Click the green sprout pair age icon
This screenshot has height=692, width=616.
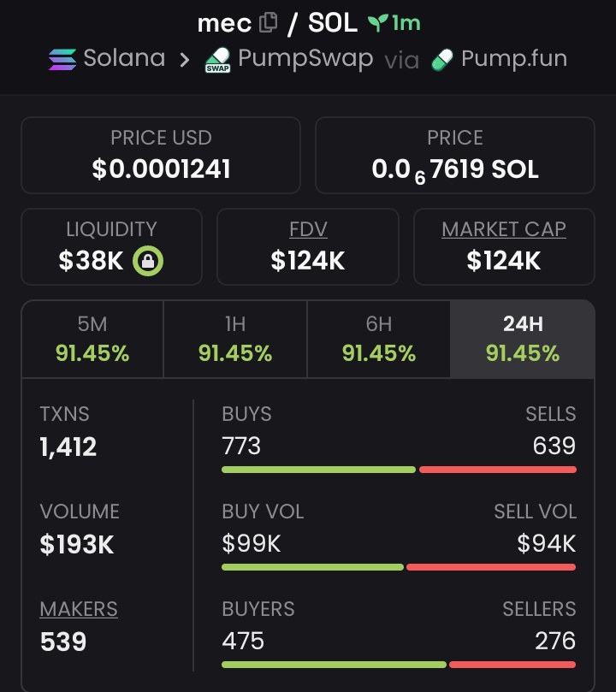tap(377, 23)
